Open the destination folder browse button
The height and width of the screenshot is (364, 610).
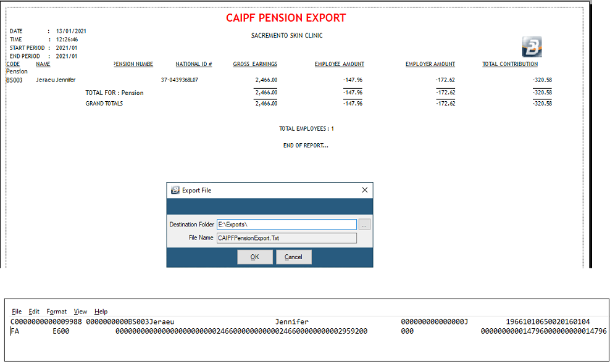pos(364,225)
